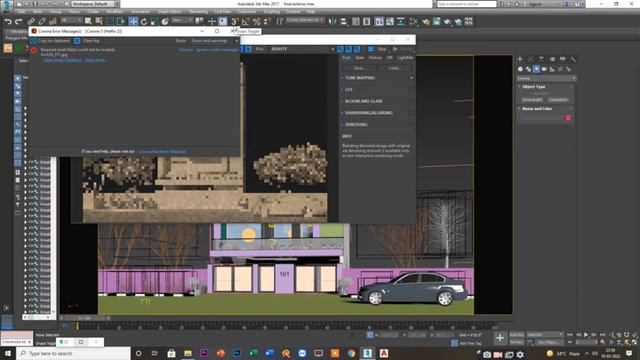Enable the Tone Mapping checkbox
Image resolution: width=640 pixels, height=360 pixels.
tap(411, 78)
